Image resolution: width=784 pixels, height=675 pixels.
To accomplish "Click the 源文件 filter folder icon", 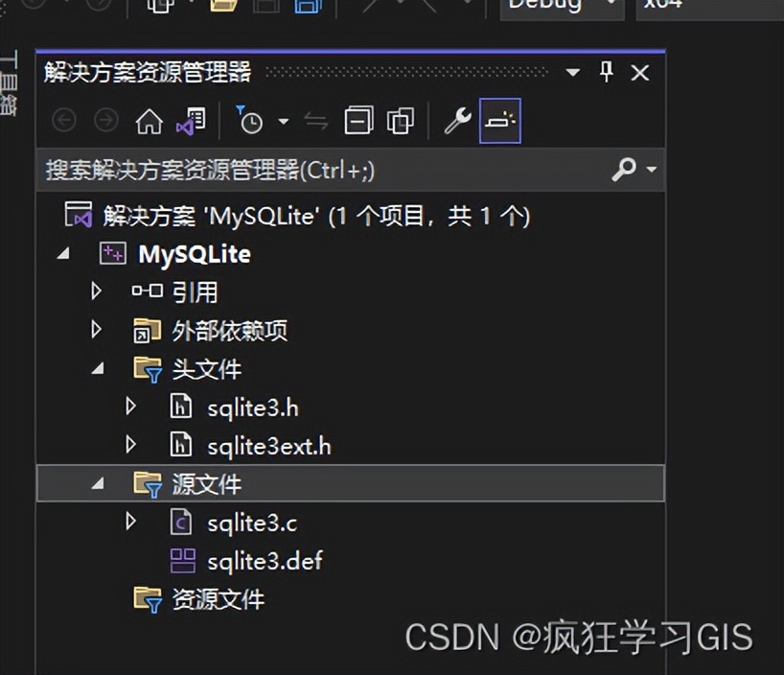I will (148, 484).
